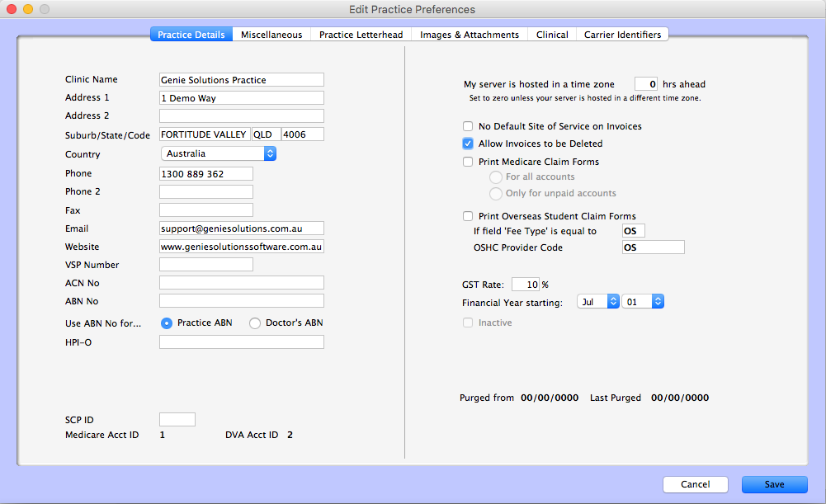Enable No Default Site of Service on Invoices
This screenshot has height=504, width=826.
click(x=468, y=126)
